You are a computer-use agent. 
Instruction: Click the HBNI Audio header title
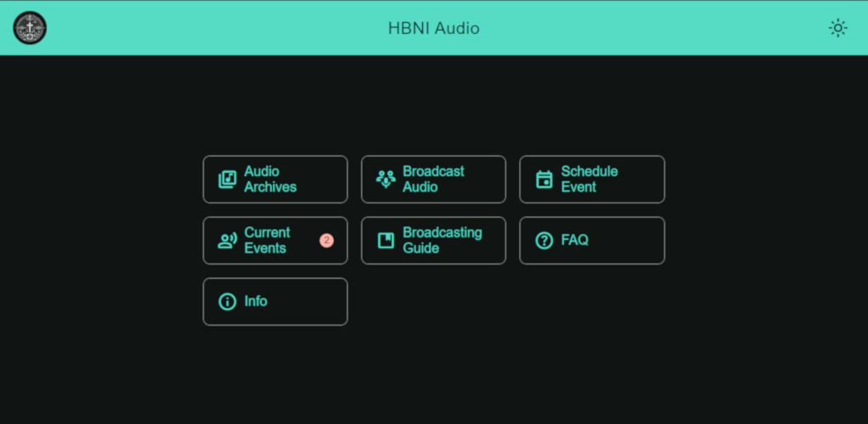point(433,28)
